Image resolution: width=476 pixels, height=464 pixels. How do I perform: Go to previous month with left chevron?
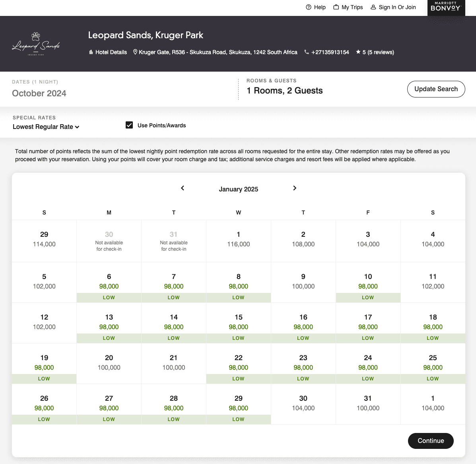tap(183, 188)
